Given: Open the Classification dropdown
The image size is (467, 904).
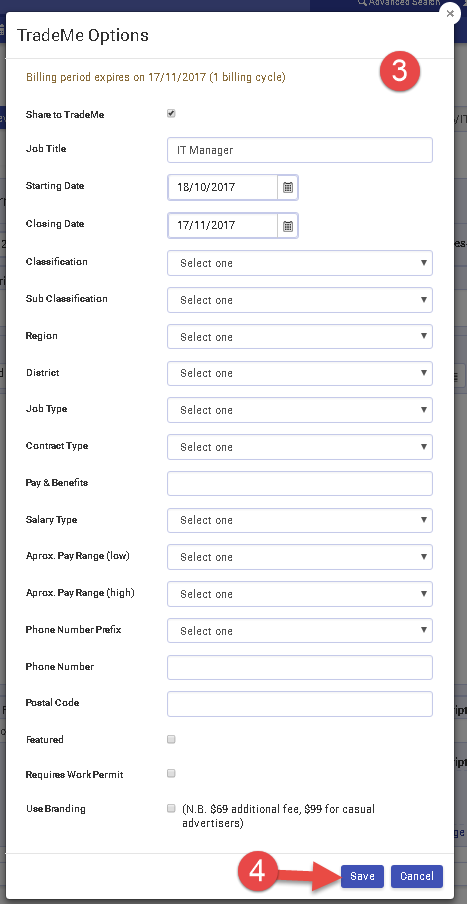Looking at the screenshot, I should click(x=300, y=263).
